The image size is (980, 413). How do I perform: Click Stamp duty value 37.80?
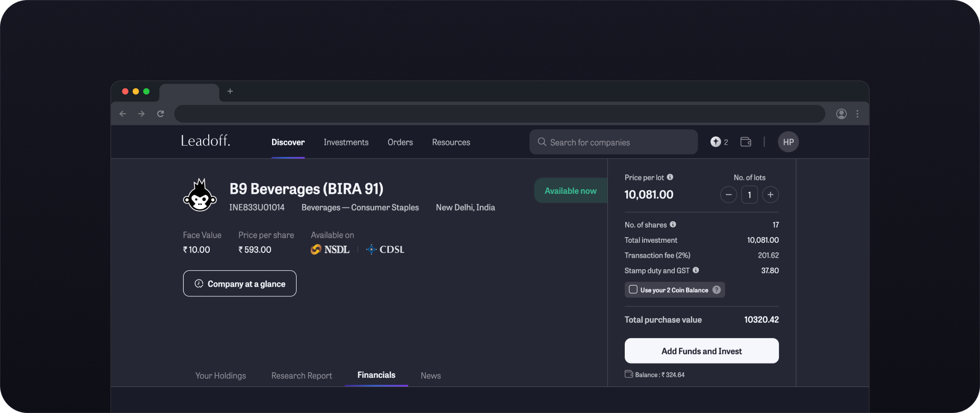point(770,271)
